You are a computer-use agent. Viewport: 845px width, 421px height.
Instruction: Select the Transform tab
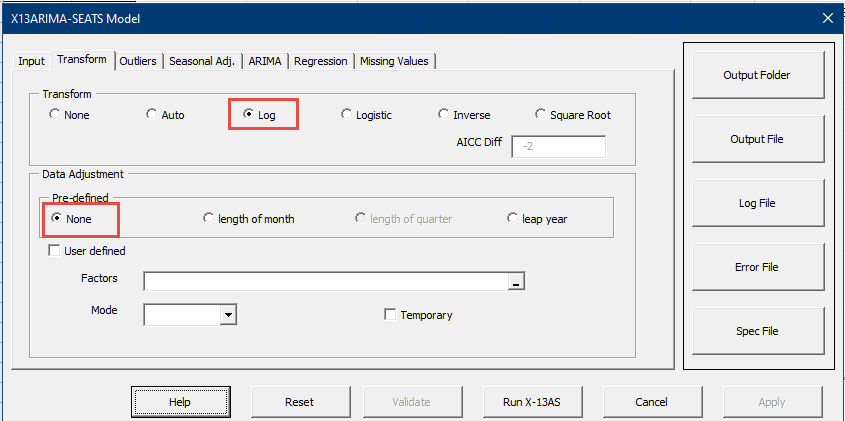click(x=82, y=60)
